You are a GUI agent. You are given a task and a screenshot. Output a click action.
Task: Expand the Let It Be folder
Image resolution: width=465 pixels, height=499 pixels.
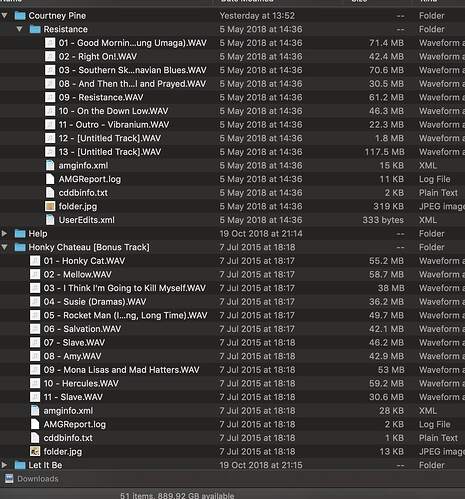click(4, 465)
